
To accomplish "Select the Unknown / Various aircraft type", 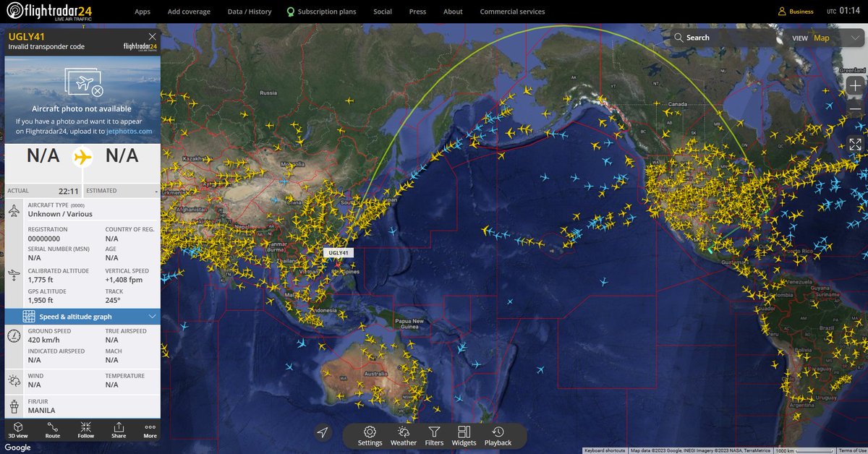I will click(x=60, y=214).
